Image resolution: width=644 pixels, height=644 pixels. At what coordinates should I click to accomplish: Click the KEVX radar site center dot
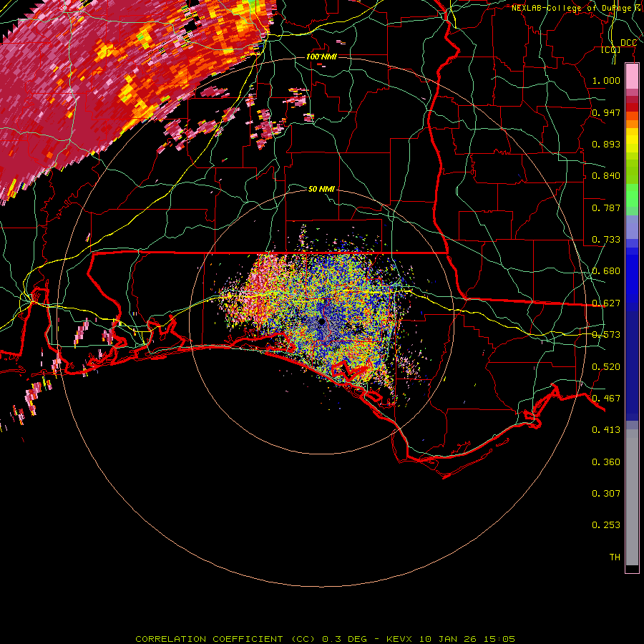tap(321, 321)
